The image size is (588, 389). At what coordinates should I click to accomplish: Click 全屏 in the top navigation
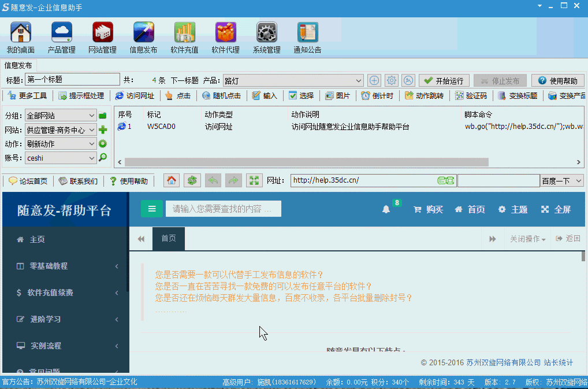tap(556, 209)
